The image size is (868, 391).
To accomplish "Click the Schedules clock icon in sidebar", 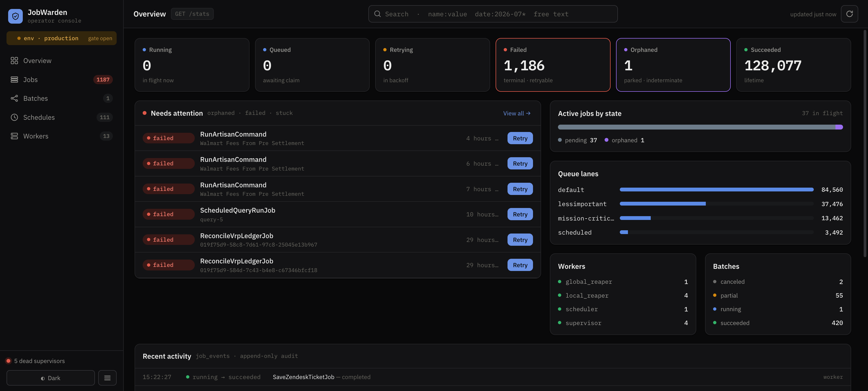I will point(14,117).
